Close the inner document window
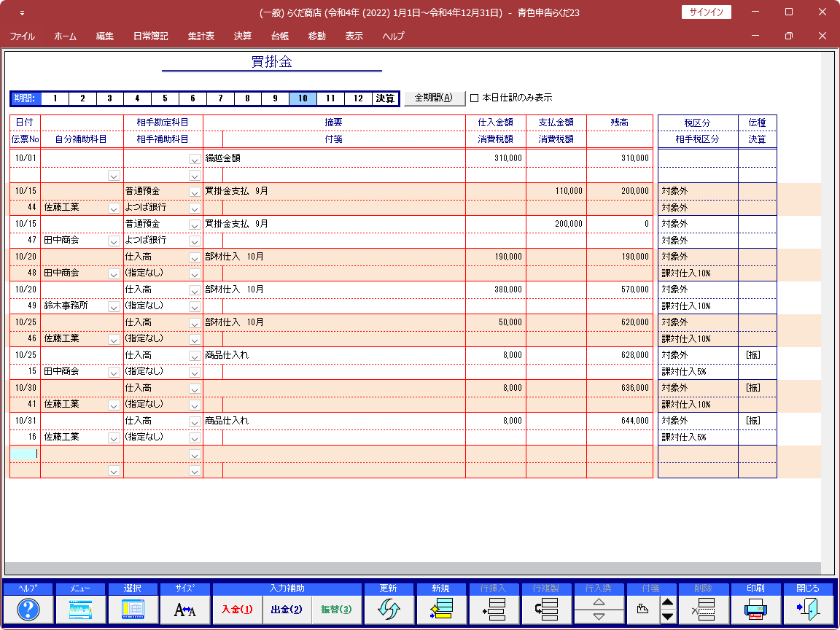 tap(822, 36)
